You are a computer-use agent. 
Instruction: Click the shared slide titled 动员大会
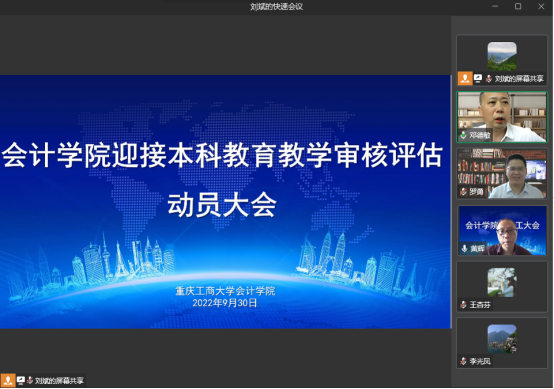[x=225, y=202]
